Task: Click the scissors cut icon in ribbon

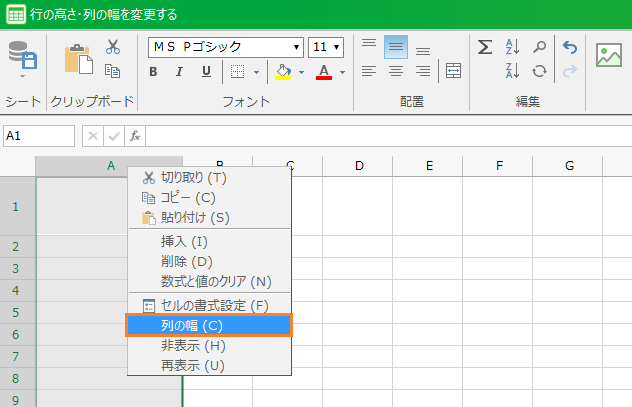Action: [x=113, y=47]
